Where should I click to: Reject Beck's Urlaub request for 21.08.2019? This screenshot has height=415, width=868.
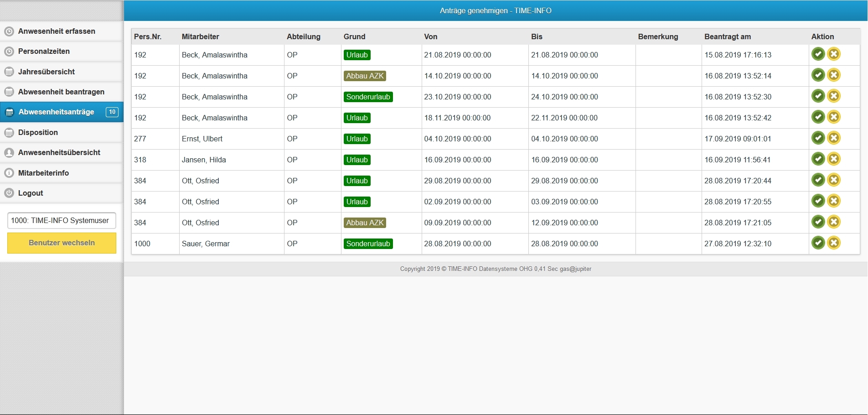pyautogui.click(x=834, y=54)
